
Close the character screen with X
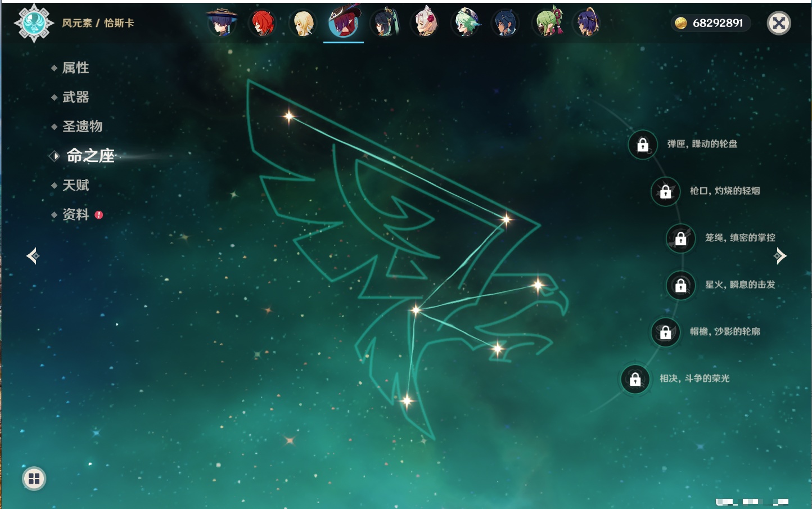(x=779, y=23)
